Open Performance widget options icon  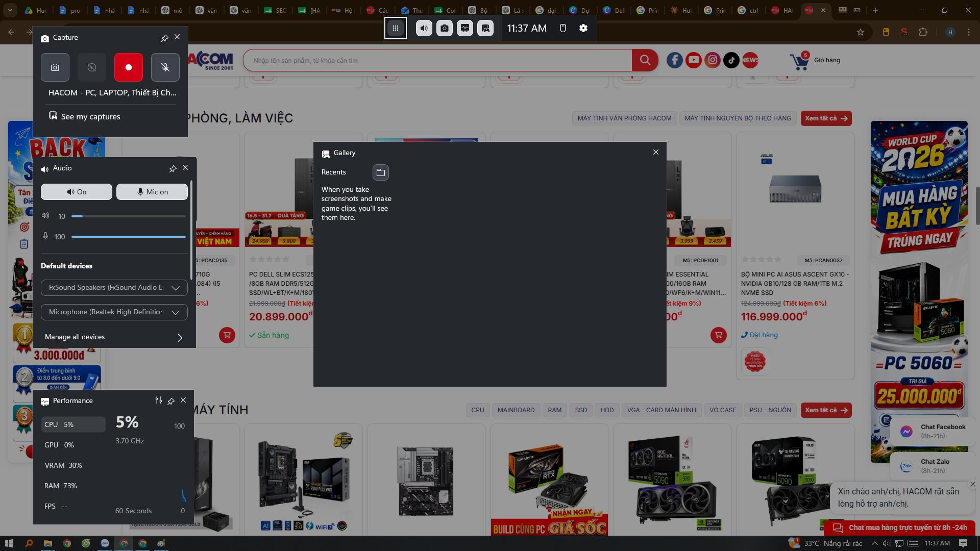click(159, 400)
